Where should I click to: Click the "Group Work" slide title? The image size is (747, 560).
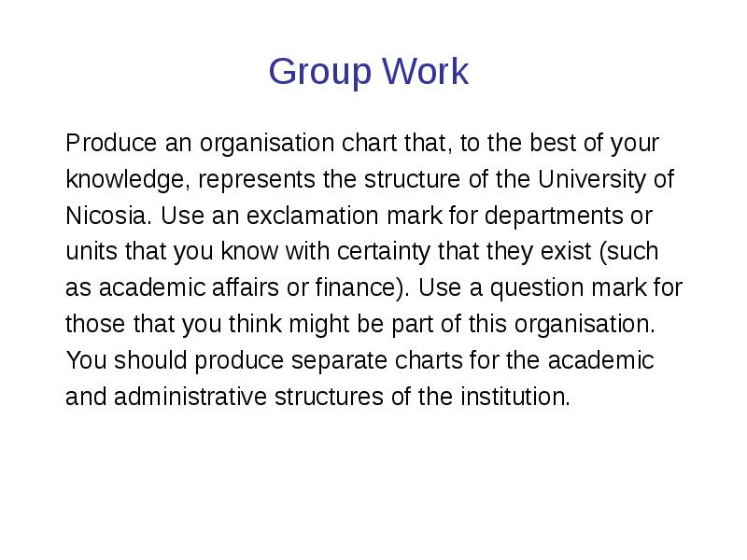point(369,72)
